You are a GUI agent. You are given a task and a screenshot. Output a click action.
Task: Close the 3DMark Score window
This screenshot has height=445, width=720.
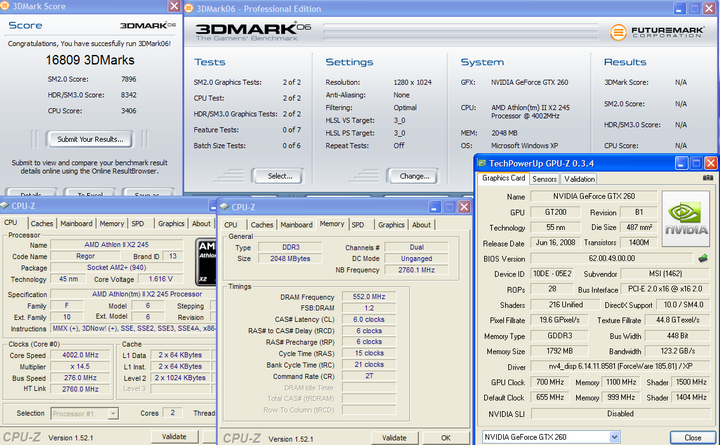(174, 6)
